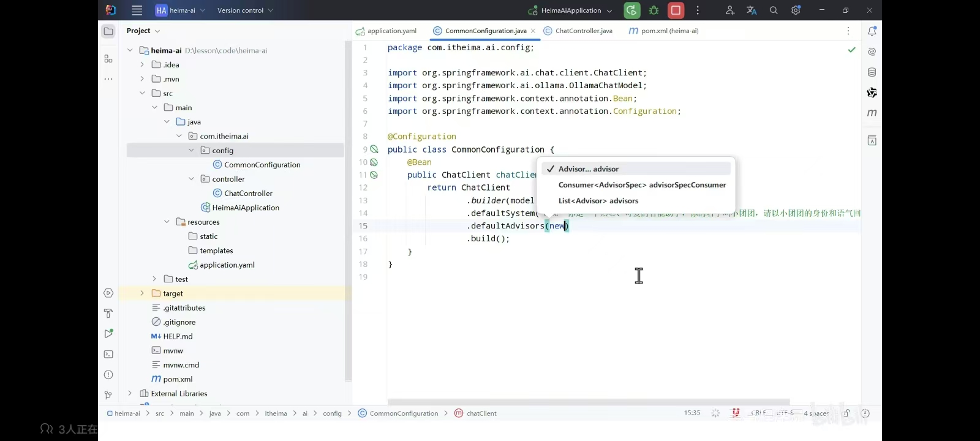Open the Run tool window icon
This screenshot has width=980, height=441.
(108, 334)
